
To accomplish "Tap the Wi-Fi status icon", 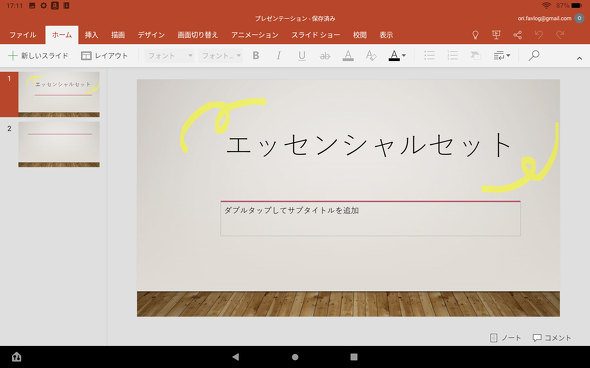I will coord(546,5).
